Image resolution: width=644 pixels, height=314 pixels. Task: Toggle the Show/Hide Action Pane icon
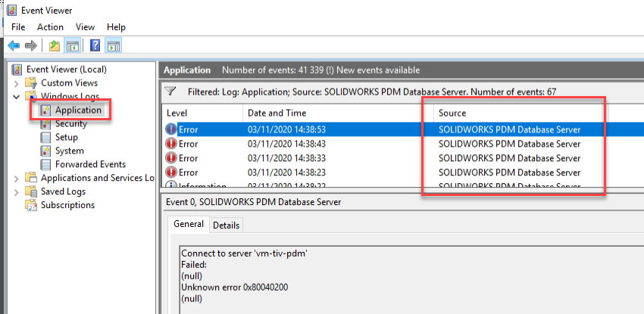click(114, 45)
